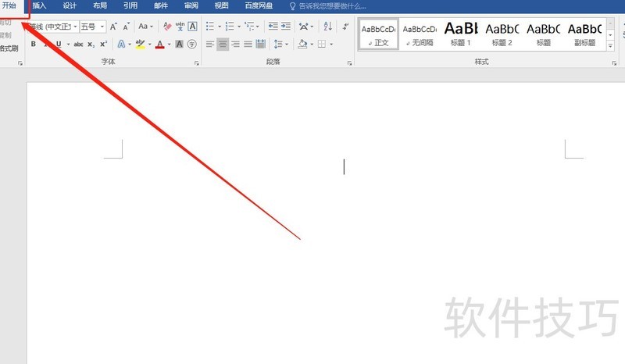The height and width of the screenshot is (364, 625).
Task: Toggle strikethrough abc formatting
Action: click(79, 44)
